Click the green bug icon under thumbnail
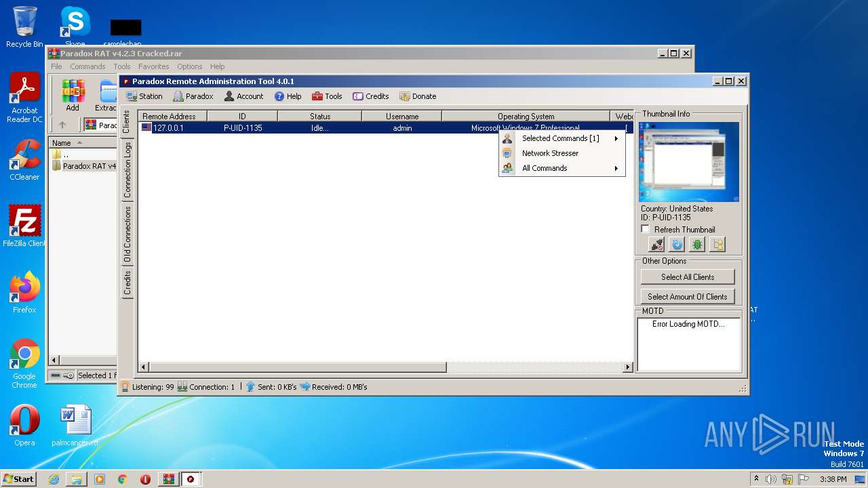The width and height of the screenshot is (868, 488). click(697, 245)
